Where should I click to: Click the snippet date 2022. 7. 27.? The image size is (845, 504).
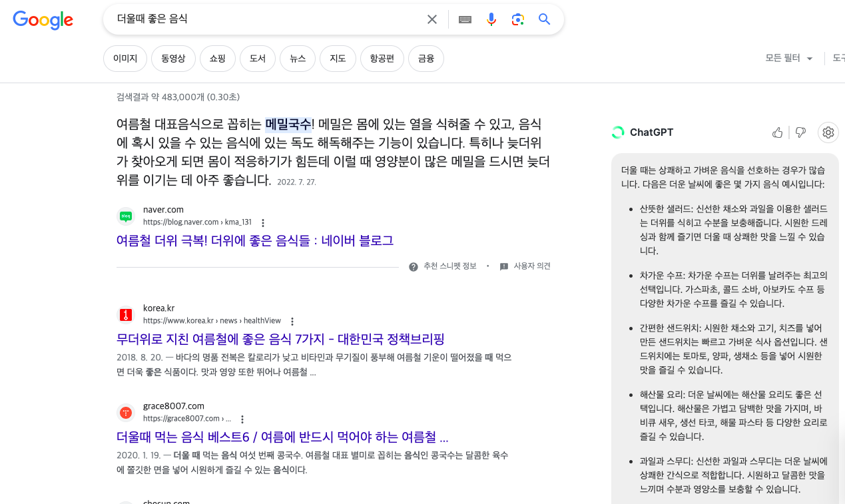[296, 182]
